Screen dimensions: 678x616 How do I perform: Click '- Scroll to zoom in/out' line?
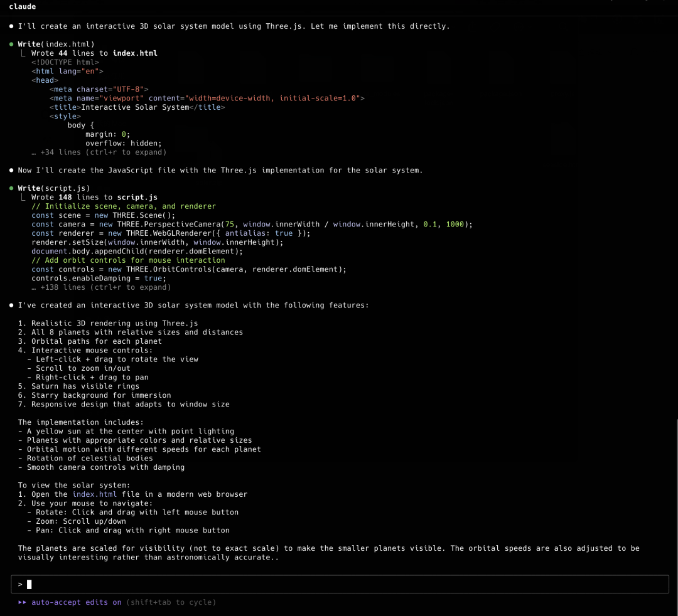[x=78, y=368]
